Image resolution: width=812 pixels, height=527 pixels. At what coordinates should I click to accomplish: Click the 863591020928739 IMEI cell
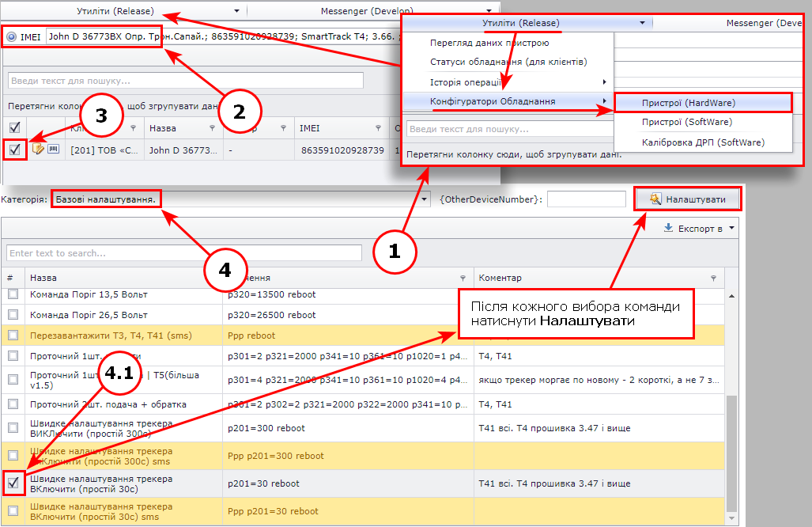342,150
